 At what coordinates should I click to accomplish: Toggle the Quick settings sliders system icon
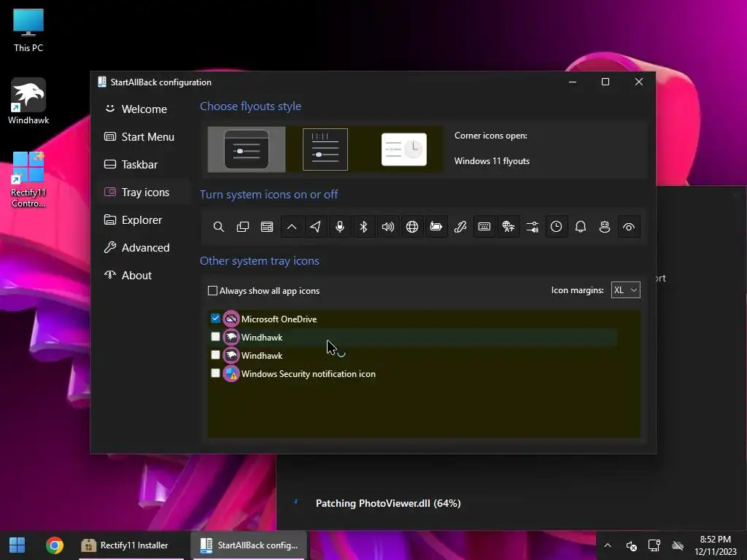(532, 227)
